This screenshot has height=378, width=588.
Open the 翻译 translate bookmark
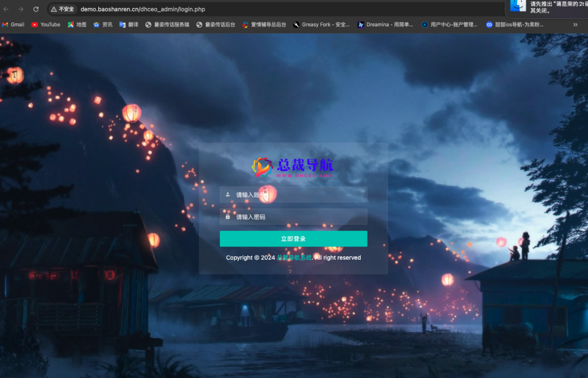pyautogui.click(x=129, y=24)
